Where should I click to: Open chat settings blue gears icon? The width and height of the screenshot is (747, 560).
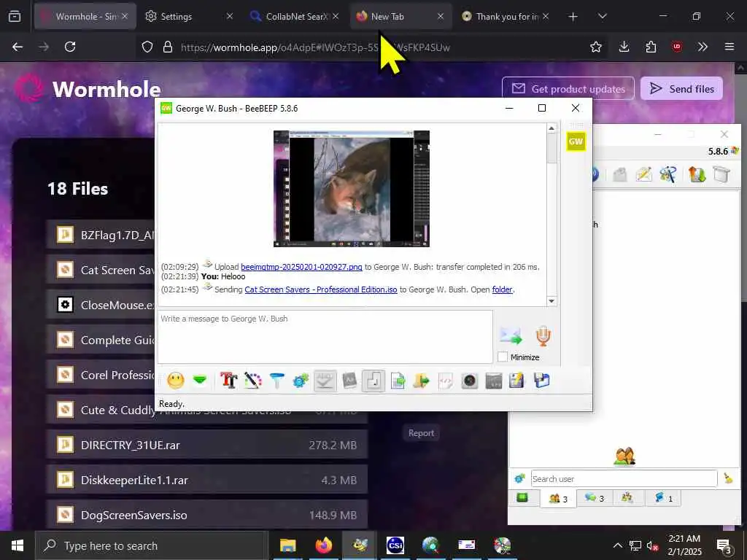301,381
